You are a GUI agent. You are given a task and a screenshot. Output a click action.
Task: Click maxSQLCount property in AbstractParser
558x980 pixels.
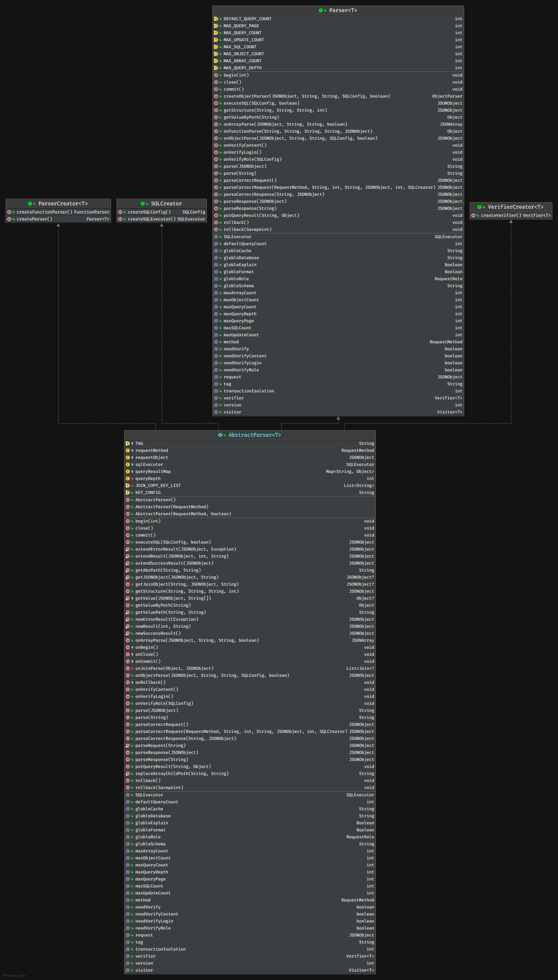(250, 886)
